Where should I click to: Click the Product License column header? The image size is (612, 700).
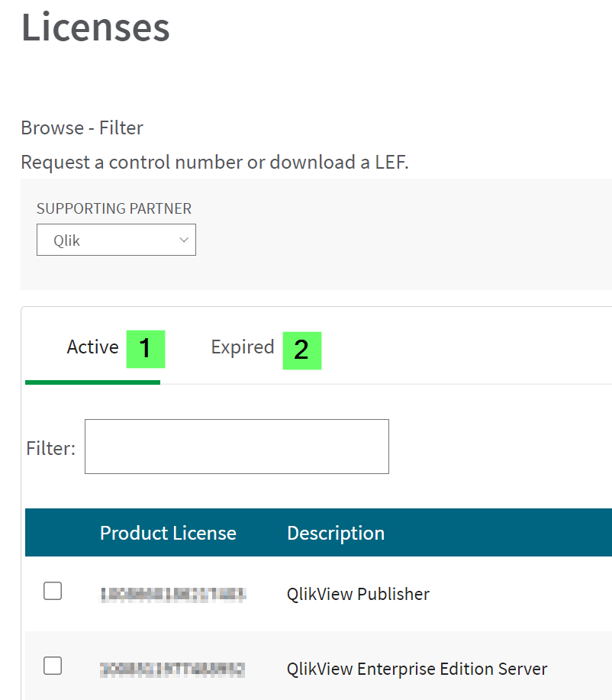(168, 533)
